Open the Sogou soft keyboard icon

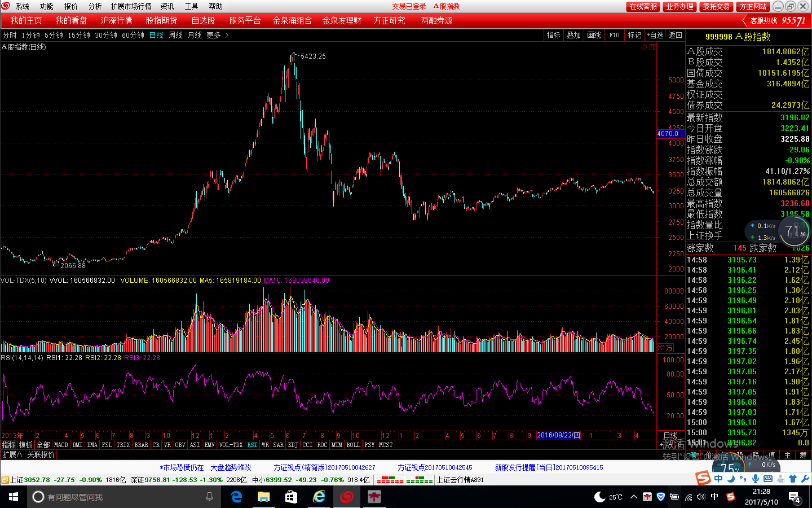tap(768, 479)
